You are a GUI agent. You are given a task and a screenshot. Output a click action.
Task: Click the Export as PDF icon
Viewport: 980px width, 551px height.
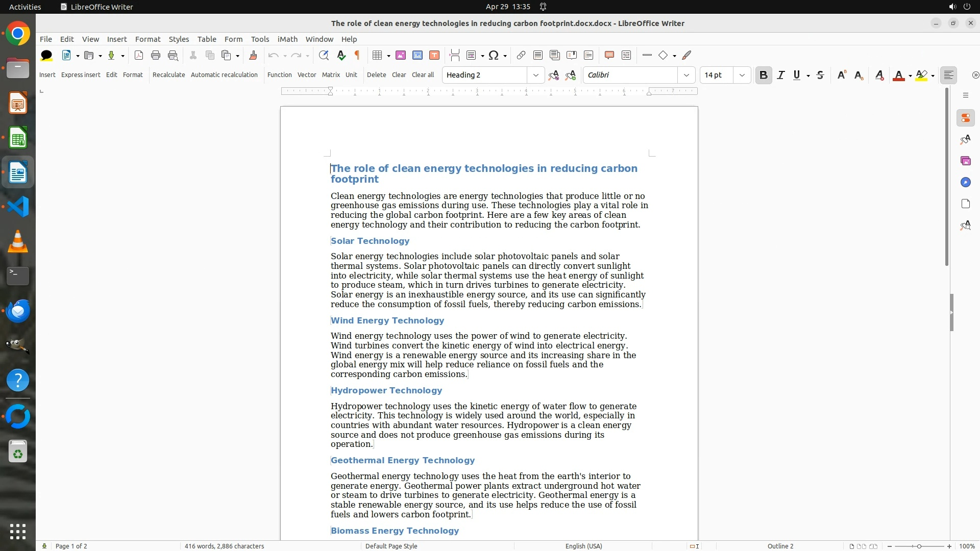[138, 55]
